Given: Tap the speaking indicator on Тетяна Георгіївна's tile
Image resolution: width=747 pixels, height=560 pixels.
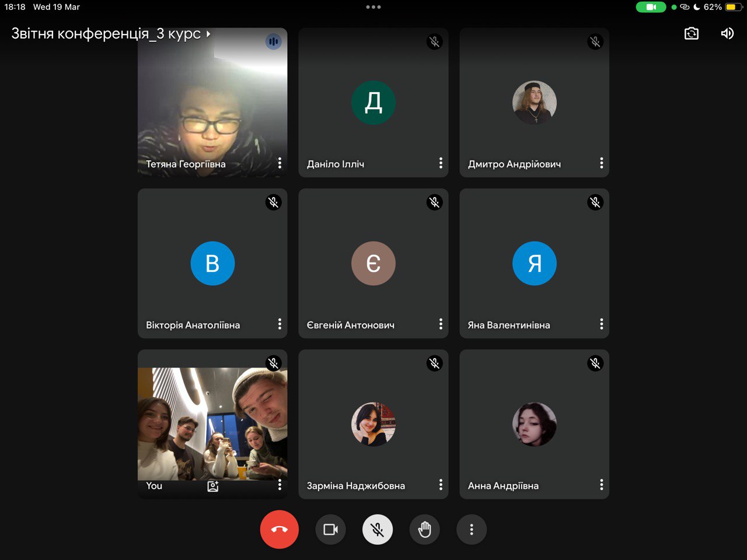Looking at the screenshot, I should pos(273,41).
